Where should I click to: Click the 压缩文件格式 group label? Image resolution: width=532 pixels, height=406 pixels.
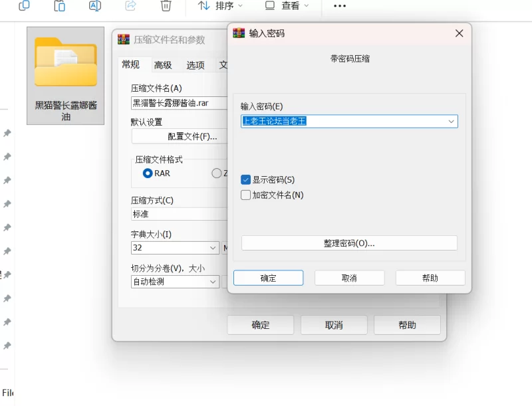coord(159,159)
